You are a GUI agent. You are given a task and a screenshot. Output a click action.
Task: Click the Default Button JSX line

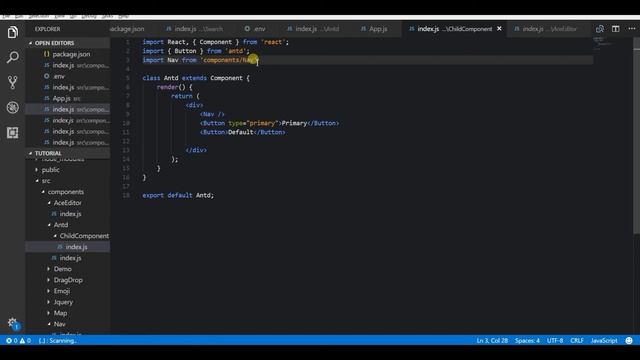pos(242,132)
